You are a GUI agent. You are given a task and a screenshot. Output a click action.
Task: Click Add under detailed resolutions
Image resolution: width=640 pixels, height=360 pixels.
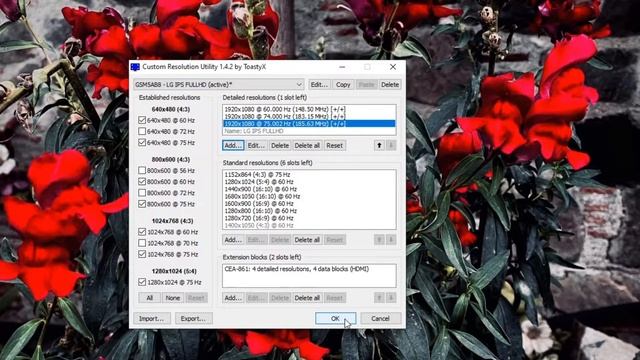tap(233, 145)
